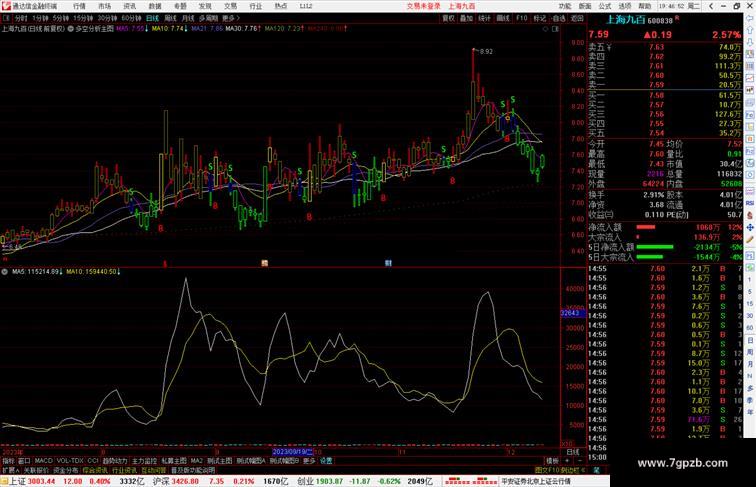Click the 画线 button
This screenshot has width=756, height=487.
(x=503, y=18)
